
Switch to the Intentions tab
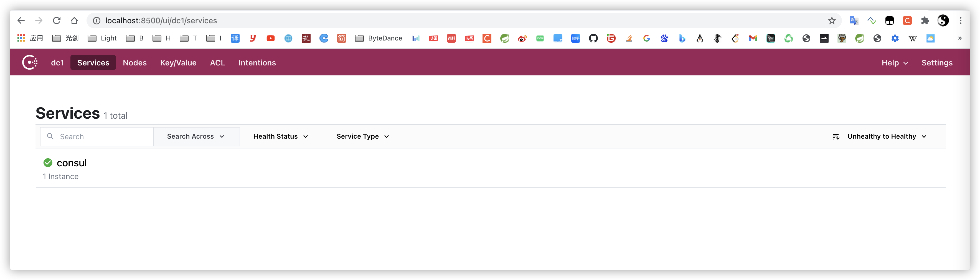click(257, 63)
